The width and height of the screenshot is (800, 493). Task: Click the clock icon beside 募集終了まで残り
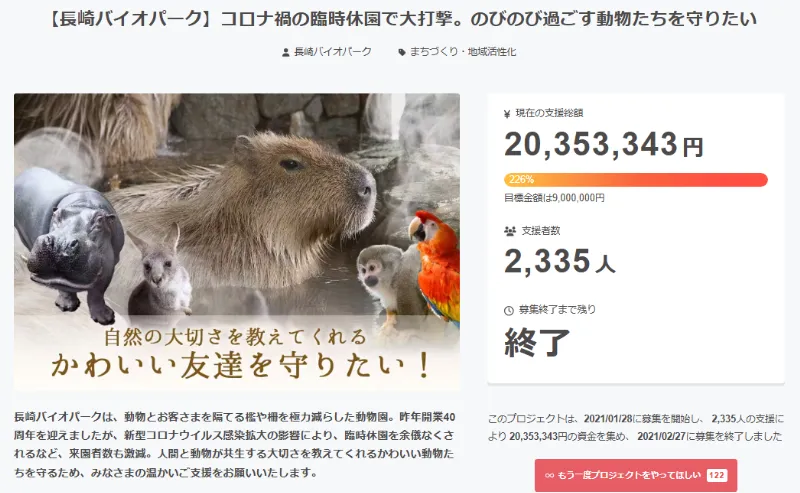tap(509, 310)
